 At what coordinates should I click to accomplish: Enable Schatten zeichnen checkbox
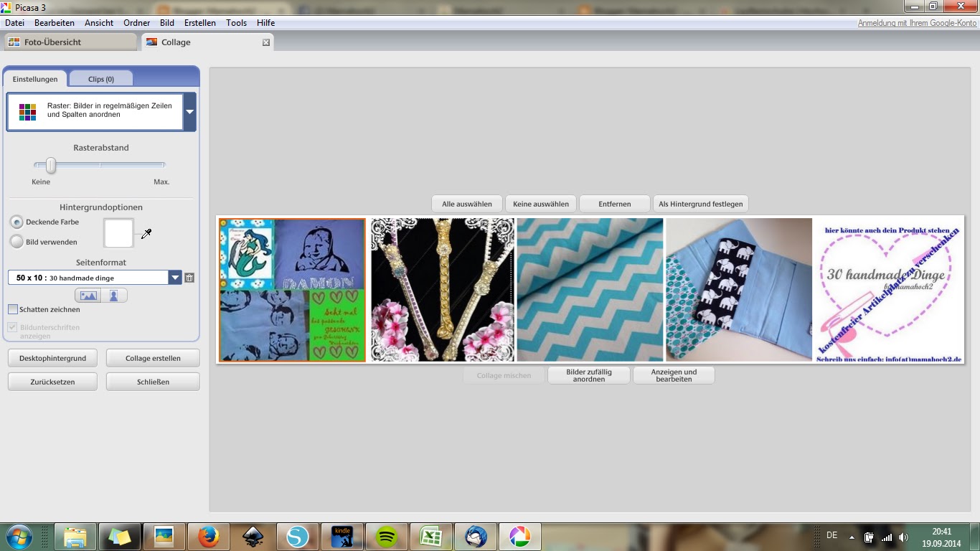click(x=13, y=310)
